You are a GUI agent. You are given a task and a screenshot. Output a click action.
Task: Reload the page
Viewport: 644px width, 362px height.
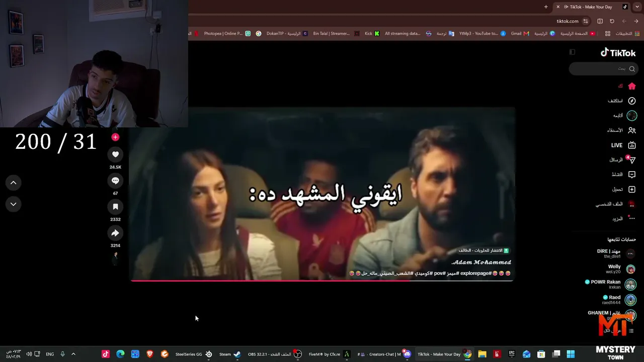[x=612, y=21]
